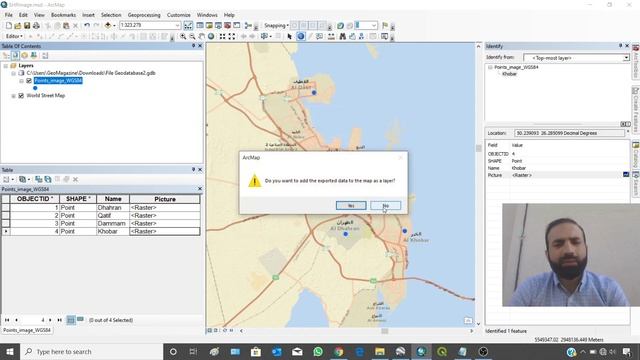Click the Switch Selection icon in Table toolbar
Image resolution: width=640 pixels, height=360 pixels.
pyautogui.click(x=48, y=179)
